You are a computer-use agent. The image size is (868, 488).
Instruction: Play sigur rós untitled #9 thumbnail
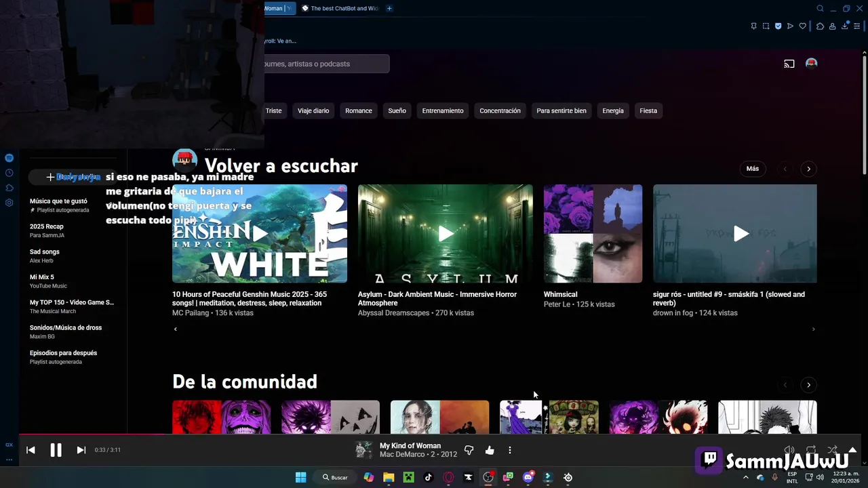point(735,234)
